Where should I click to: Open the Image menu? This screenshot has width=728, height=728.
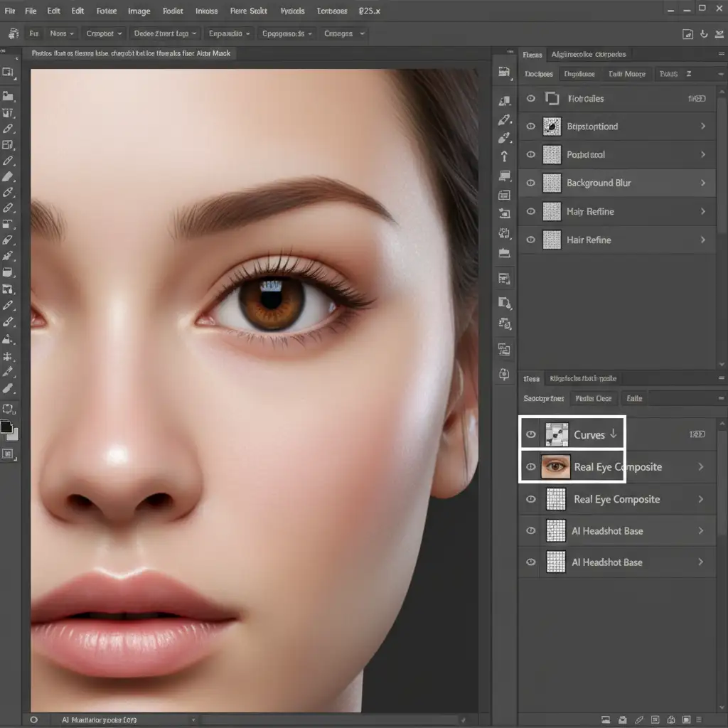pos(139,11)
